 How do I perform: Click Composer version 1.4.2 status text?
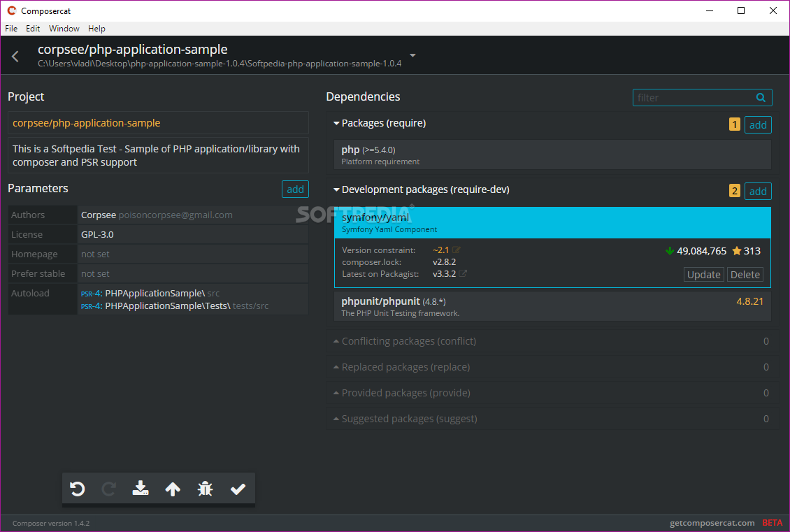tap(51, 524)
